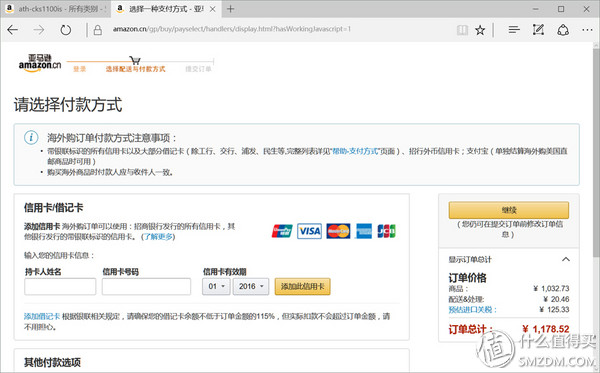This screenshot has width=600, height=373.
Task: Focus the 信用卡号码 input field
Action: 146,287
